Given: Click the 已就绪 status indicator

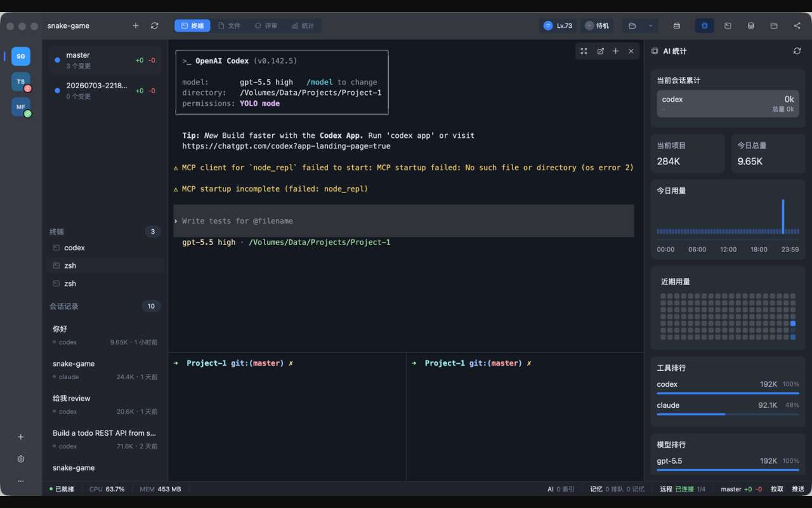Looking at the screenshot, I should (x=62, y=489).
